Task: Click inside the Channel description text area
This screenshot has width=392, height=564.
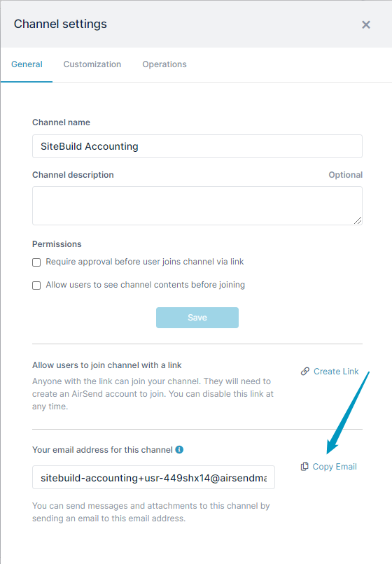Action: point(197,206)
